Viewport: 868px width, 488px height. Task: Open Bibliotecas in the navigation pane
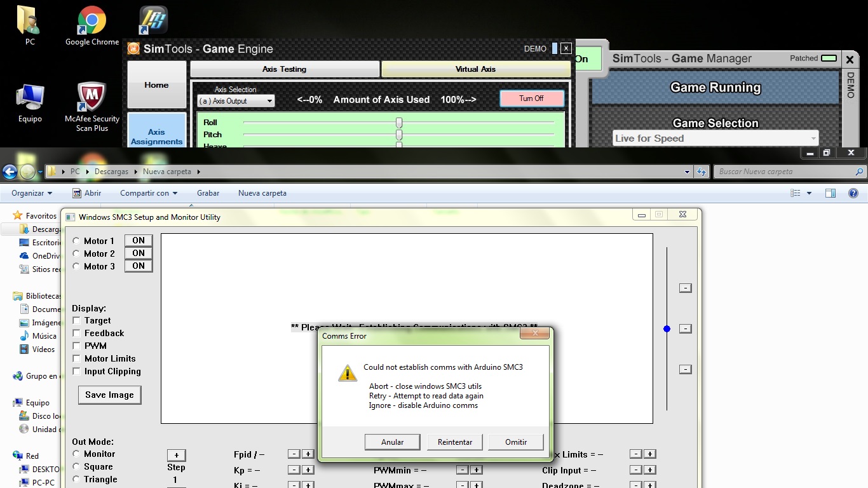pyautogui.click(x=37, y=296)
